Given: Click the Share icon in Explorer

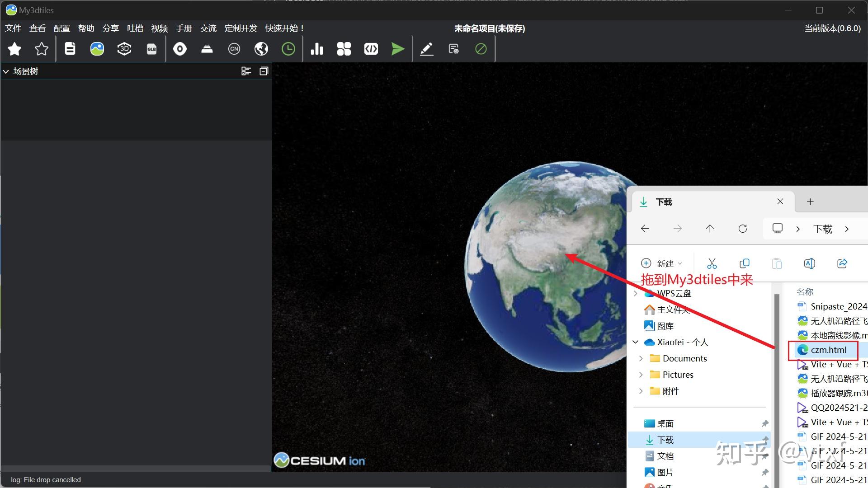Looking at the screenshot, I should [x=842, y=263].
